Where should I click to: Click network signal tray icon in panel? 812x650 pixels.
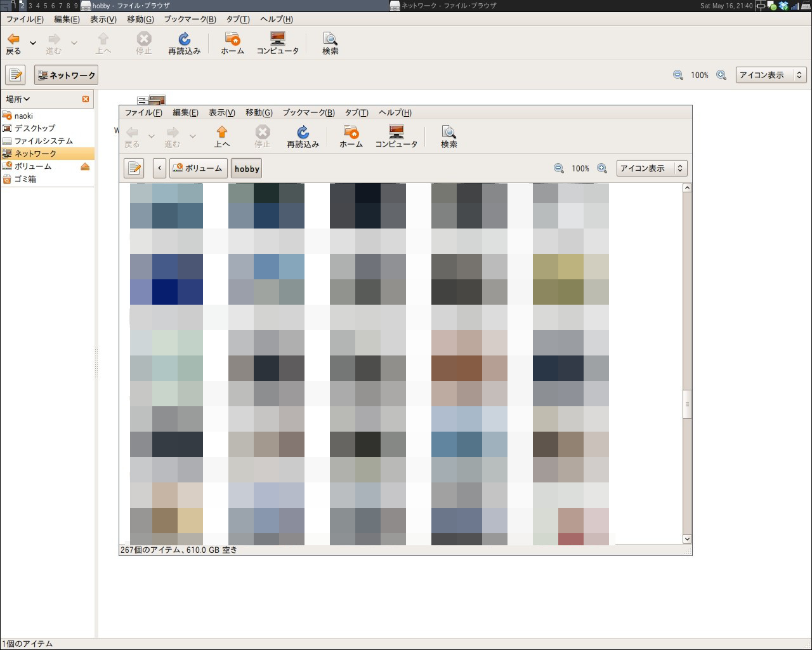(795, 6)
